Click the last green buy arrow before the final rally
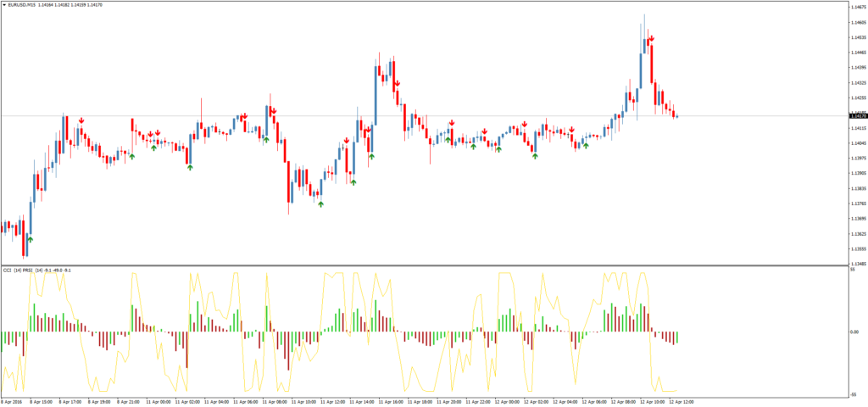Screen dimensions: 868x407 tap(585, 146)
